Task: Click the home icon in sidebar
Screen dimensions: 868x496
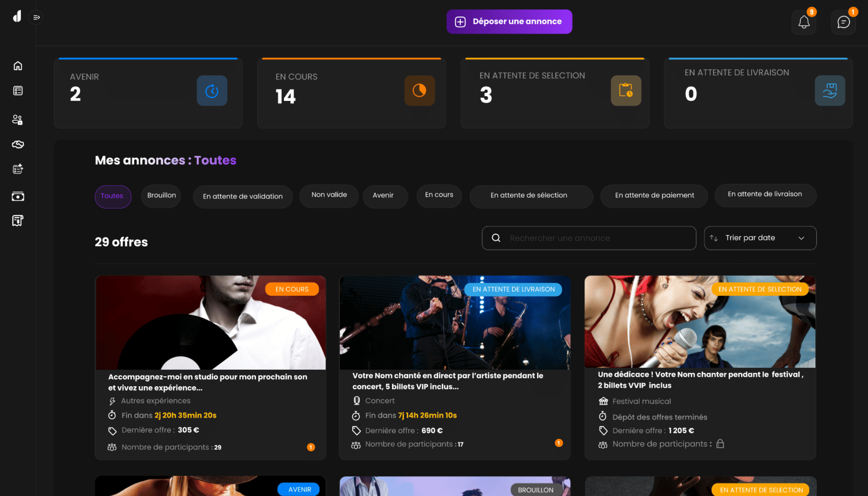Action: point(18,66)
